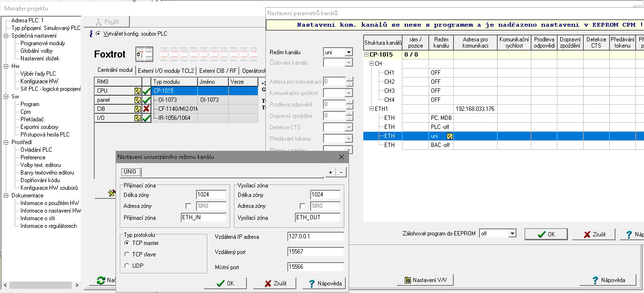Click the red X status icon in CIB row
The width and height of the screenshot is (644, 293).
coord(146,109)
